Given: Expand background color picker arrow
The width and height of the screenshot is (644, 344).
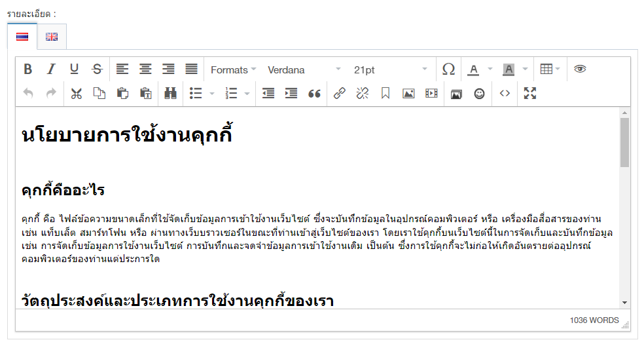Looking at the screenshot, I should click(525, 69).
